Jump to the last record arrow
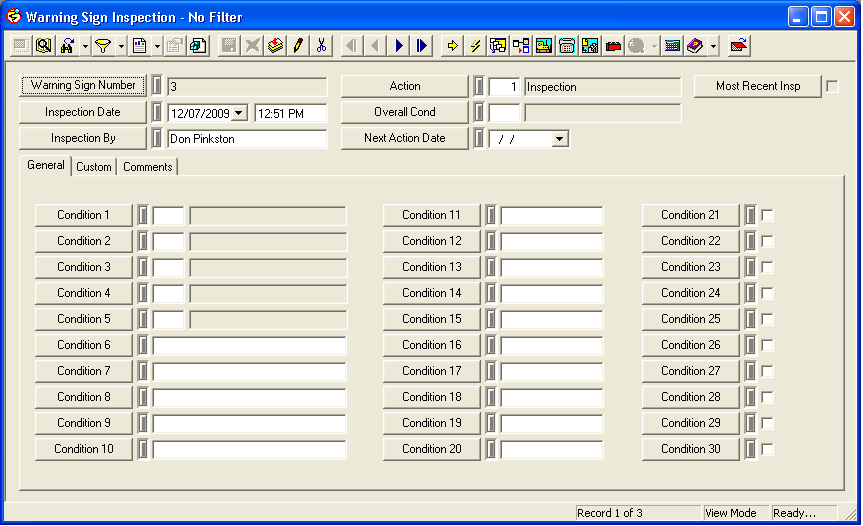 (422, 45)
